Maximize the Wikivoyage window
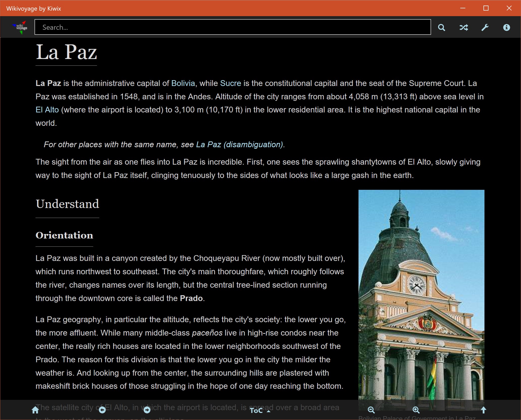Image resolution: width=521 pixels, height=420 pixels. coord(486,8)
